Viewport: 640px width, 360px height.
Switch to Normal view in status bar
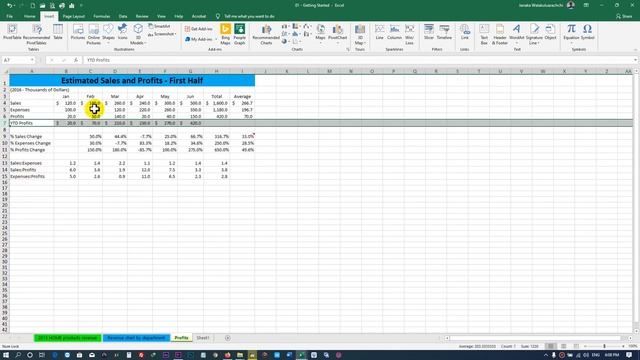[x=551, y=346]
